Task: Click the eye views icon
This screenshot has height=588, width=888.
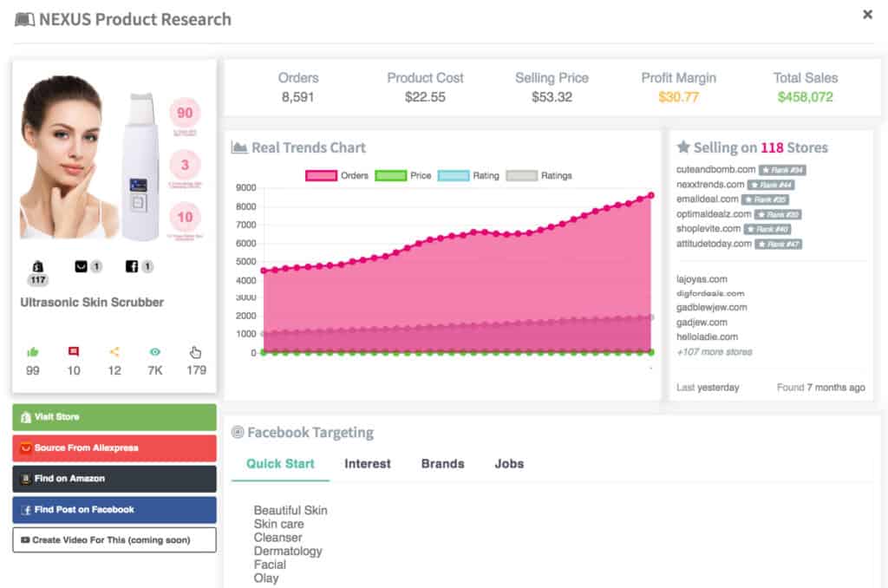Action: pyautogui.click(x=155, y=352)
